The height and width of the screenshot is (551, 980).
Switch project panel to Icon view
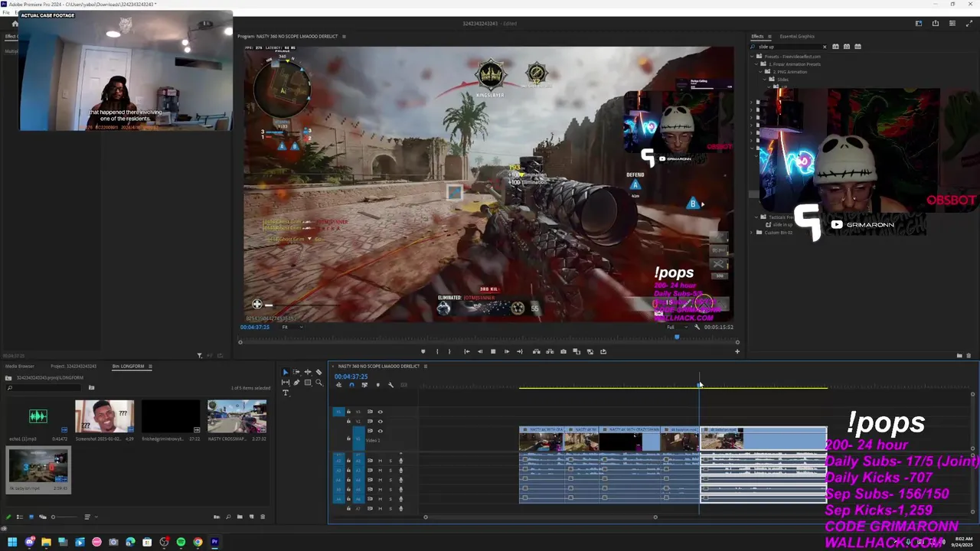[x=31, y=517]
